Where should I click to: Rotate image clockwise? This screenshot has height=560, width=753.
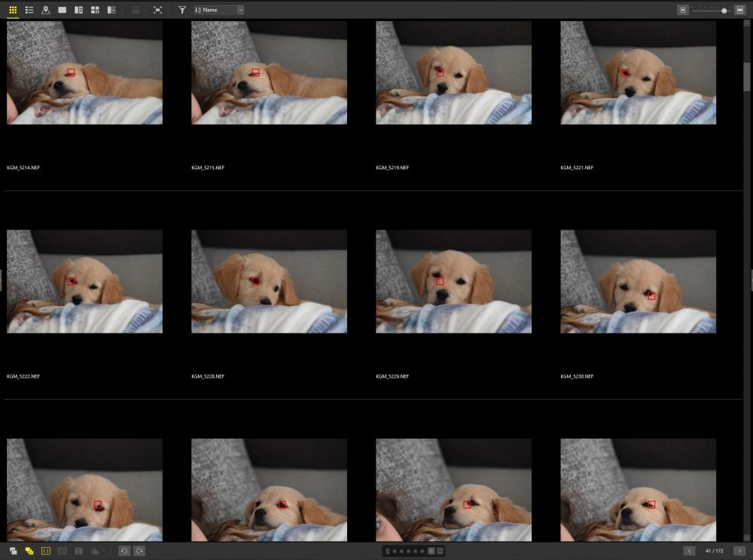pyautogui.click(x=139, y=551)
